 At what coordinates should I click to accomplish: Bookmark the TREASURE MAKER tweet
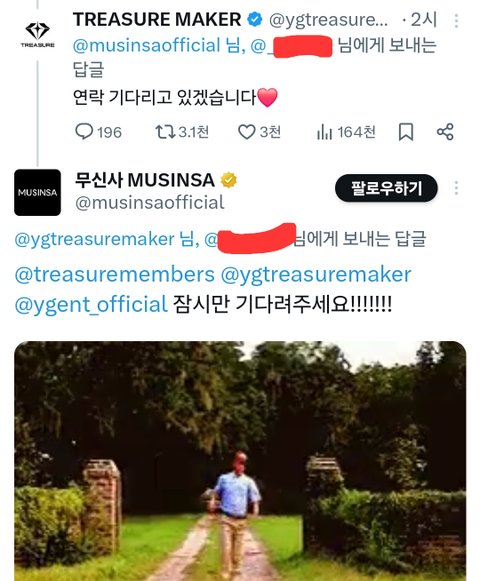point(406,132)
